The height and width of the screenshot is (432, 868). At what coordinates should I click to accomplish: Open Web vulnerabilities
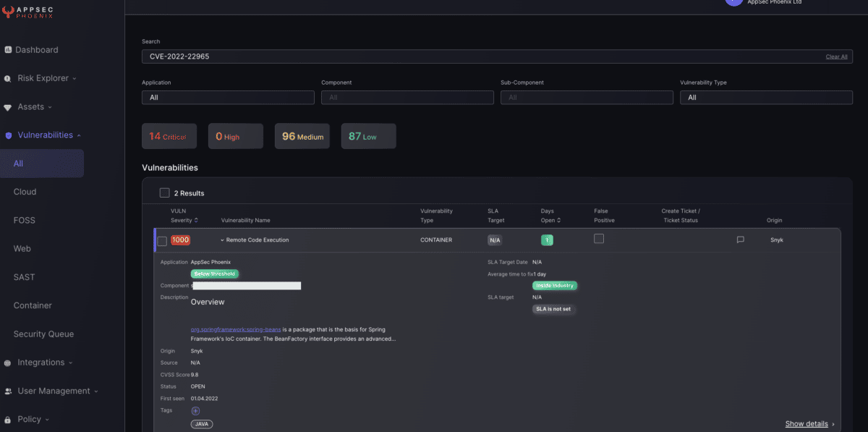[x=22, y=248]
